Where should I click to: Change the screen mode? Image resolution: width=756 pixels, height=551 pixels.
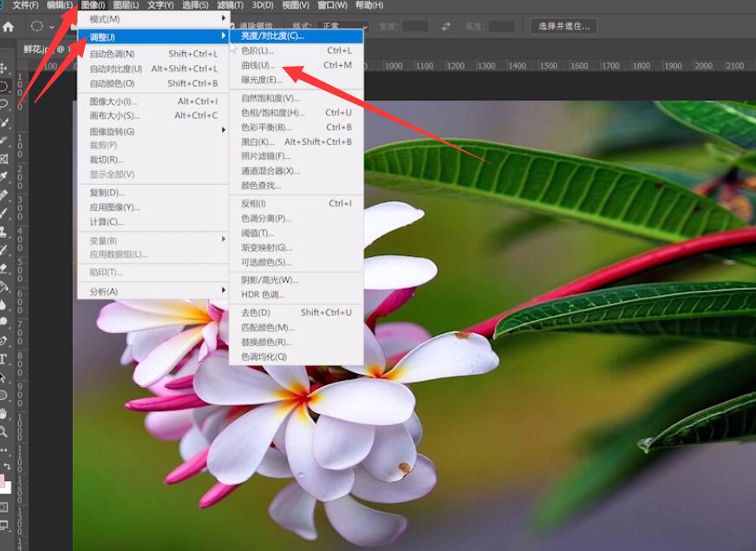tap(3, 526)
